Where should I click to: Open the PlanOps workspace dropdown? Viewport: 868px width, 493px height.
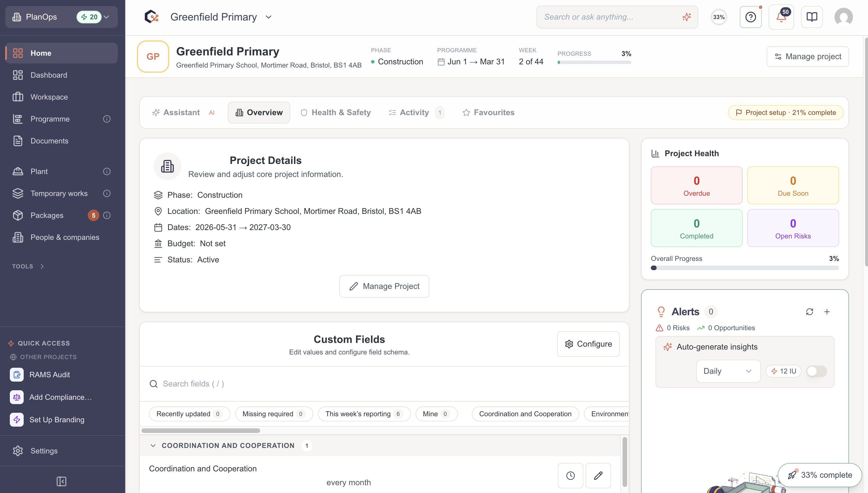[x=61, y=17]
